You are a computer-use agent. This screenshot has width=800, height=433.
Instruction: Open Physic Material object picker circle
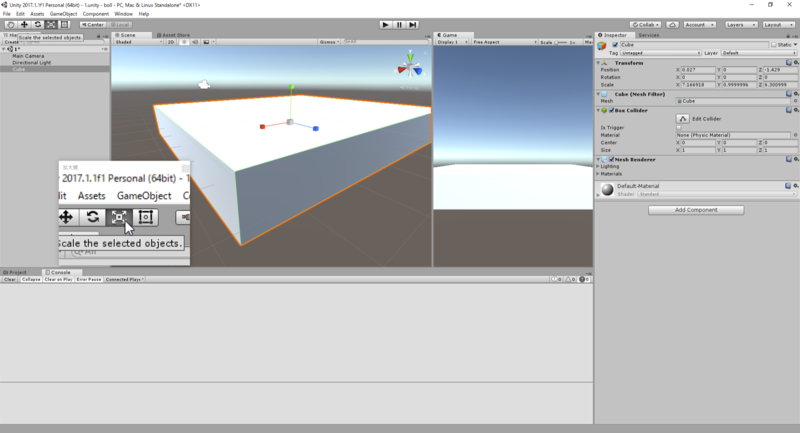(795, 135)
